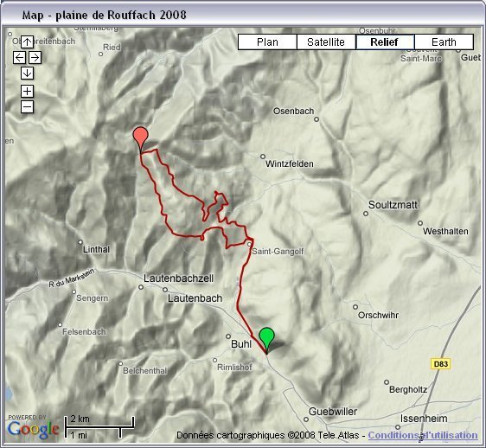Click the Saint-Marc label
The width and height of the screenshot is (486, 448).
pyautogui.click(x=421, y=58)
